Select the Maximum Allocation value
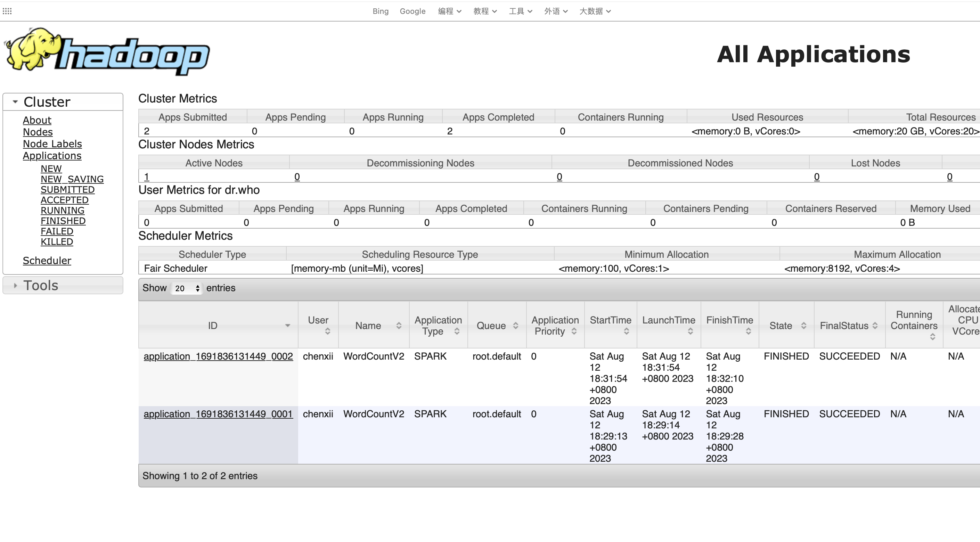 (x=842, y=269)
